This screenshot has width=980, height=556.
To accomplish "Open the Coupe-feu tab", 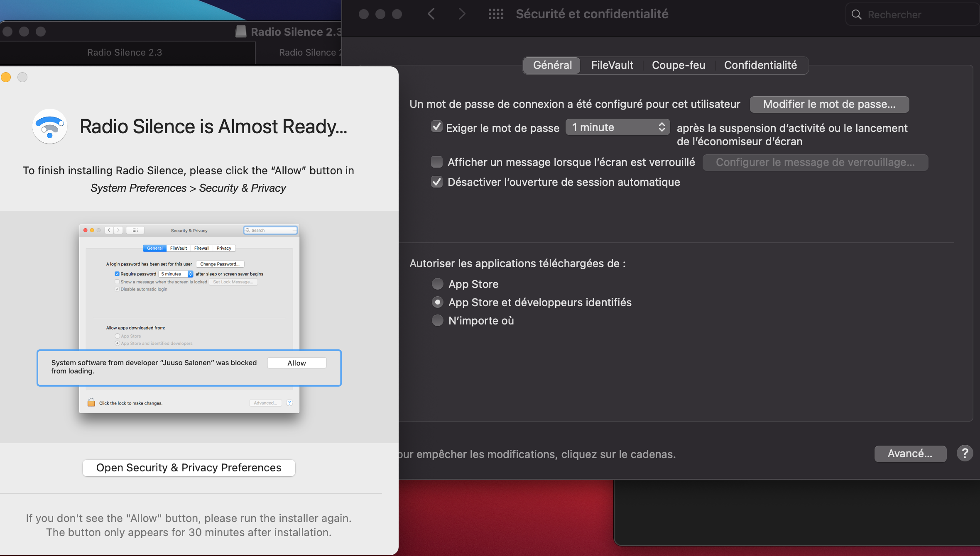I will (678, 65).
